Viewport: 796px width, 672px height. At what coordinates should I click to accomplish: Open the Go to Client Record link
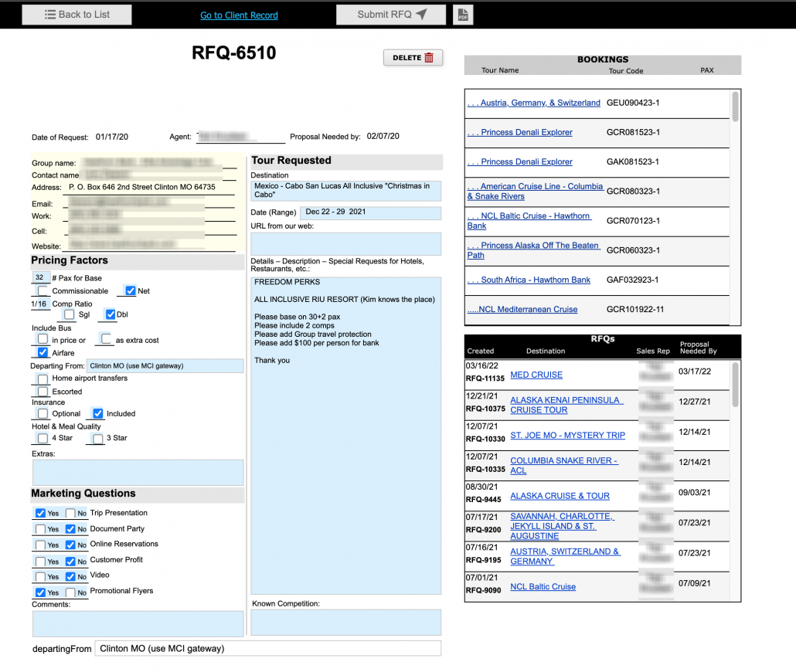pyautogui.click(x=239, y=15)
